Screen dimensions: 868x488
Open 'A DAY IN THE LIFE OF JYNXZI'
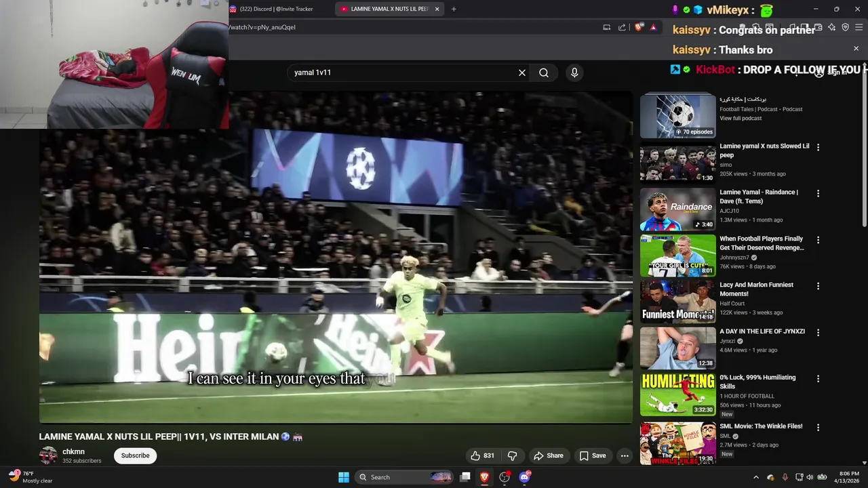tap(762, 331)
